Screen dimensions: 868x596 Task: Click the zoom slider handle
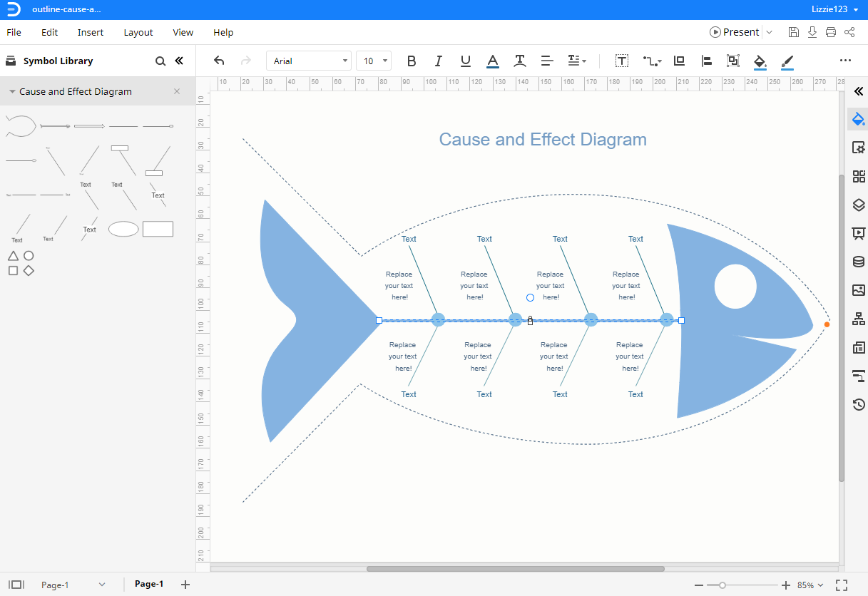coord(723,585)
